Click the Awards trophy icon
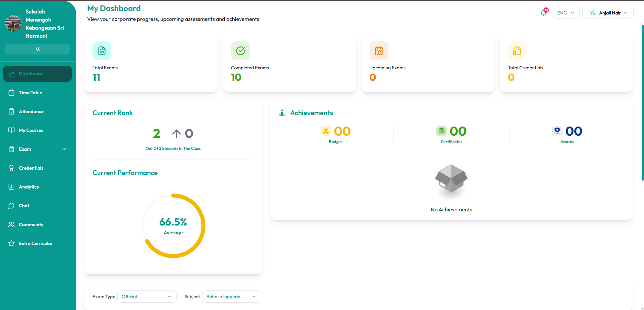The image size is (644, 310). 557,131
